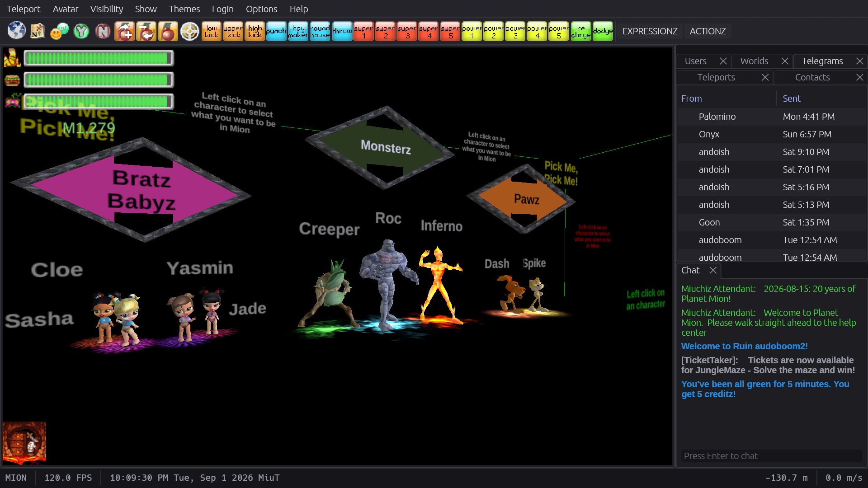Image resolution: width=868 pixels, height=488 pixels.
Task: Use the hay maker move
Action: 298,31
